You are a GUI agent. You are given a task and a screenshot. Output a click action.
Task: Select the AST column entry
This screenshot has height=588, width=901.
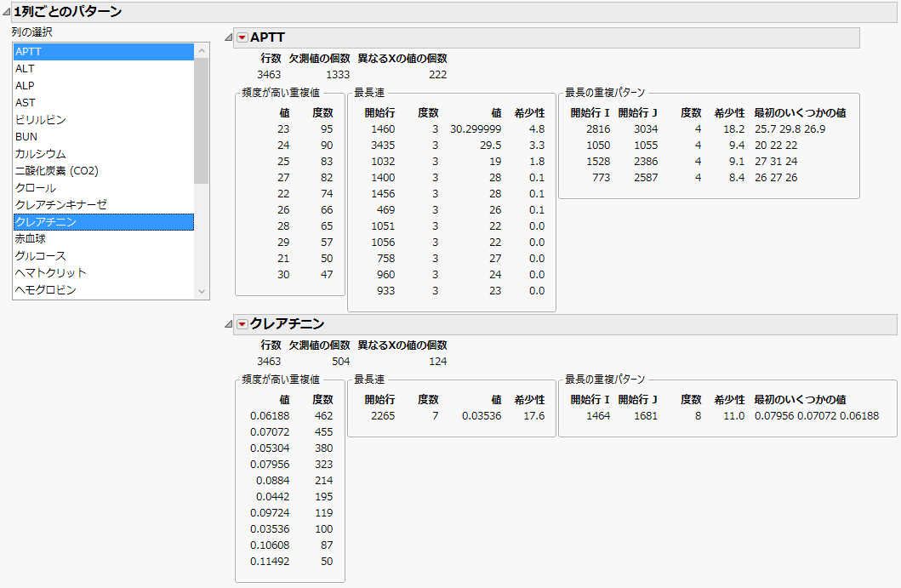(x=51, y=102)
